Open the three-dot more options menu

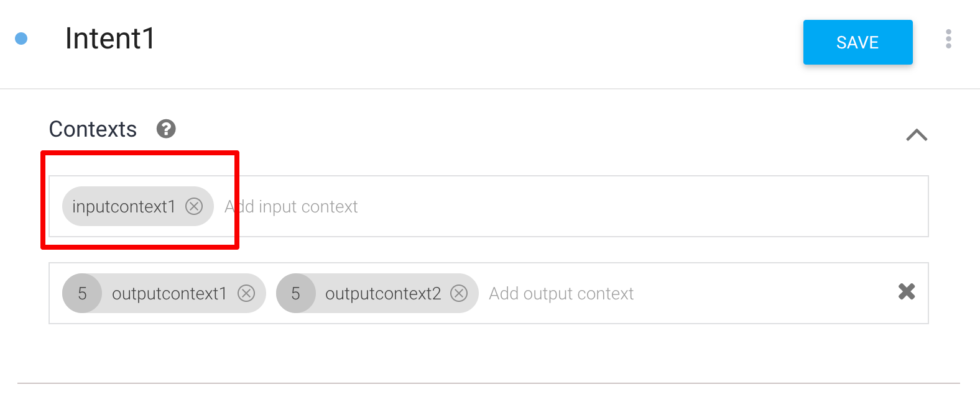(948, 39)
